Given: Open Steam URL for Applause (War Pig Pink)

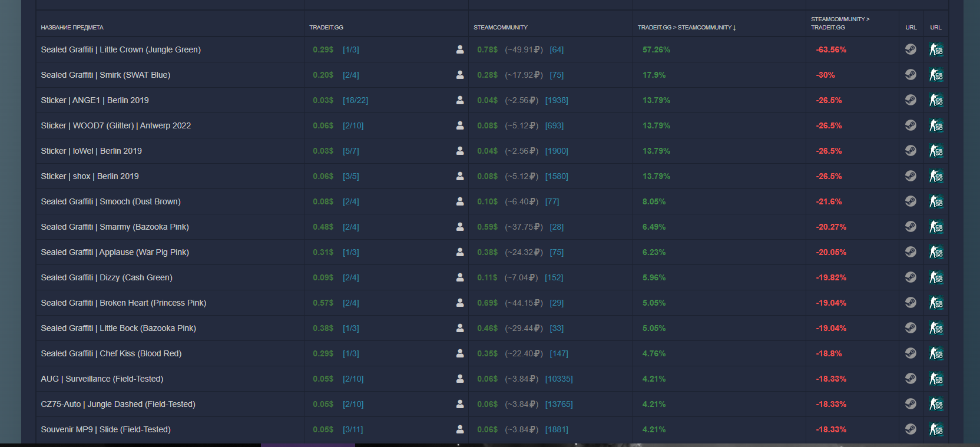Looking at the screenshot, I should [911, 252].
